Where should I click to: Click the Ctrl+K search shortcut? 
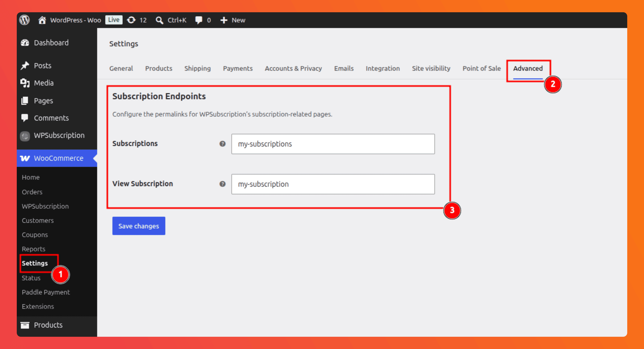coord(177,20)
